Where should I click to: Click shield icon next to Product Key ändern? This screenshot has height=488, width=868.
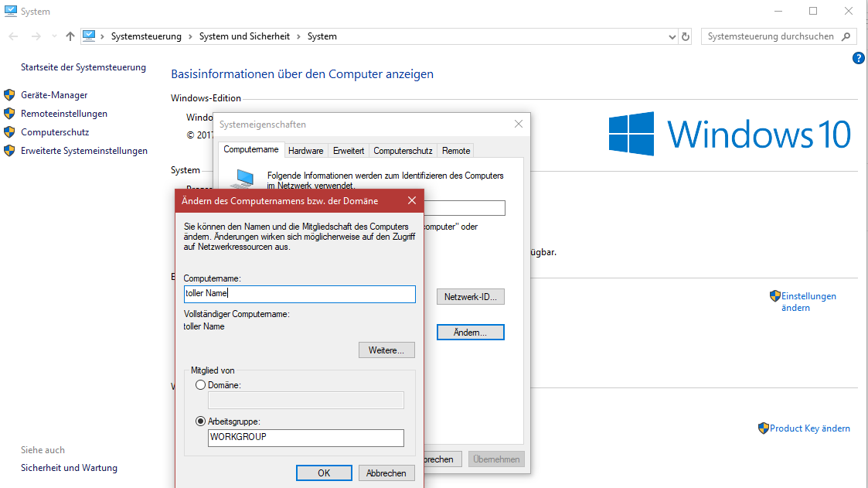pyautogui.click(x=764, y=428)
